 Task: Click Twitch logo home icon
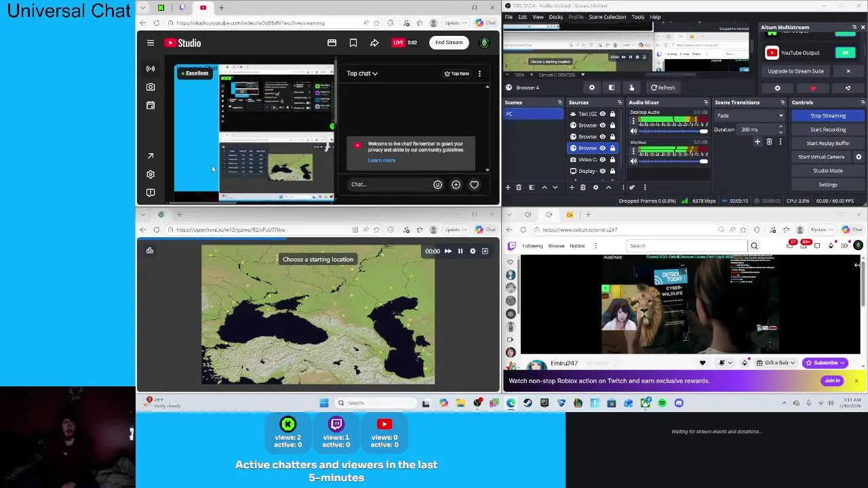(511, 245)
